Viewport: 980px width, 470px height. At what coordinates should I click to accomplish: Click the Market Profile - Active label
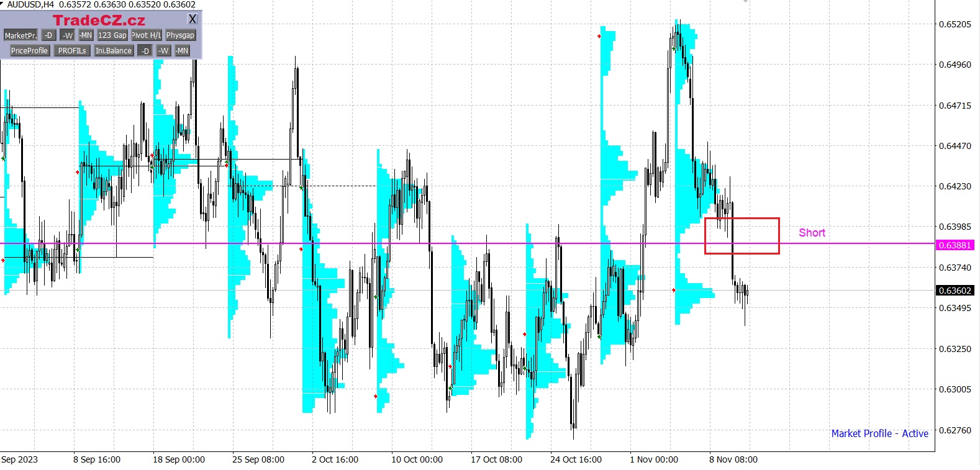(x=879, y=433)
